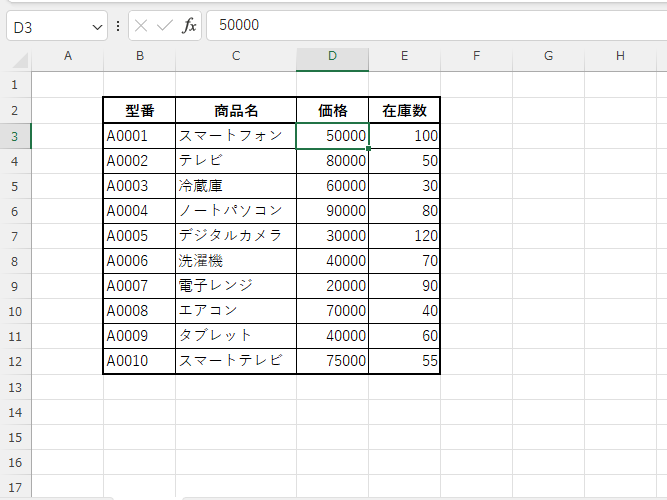667x500 pixels.
Task: Select cell with A0010
Action: click(x=140, y=361)
